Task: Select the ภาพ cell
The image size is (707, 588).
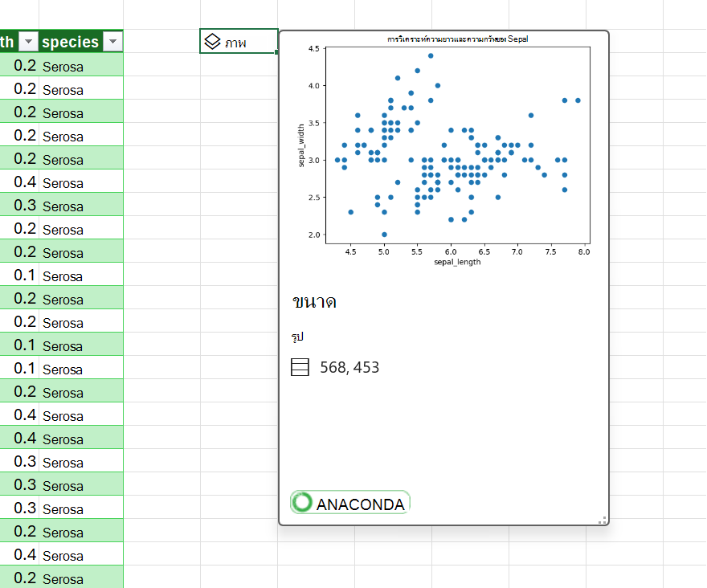Action: pyautogui.click(x=239, y=42)
